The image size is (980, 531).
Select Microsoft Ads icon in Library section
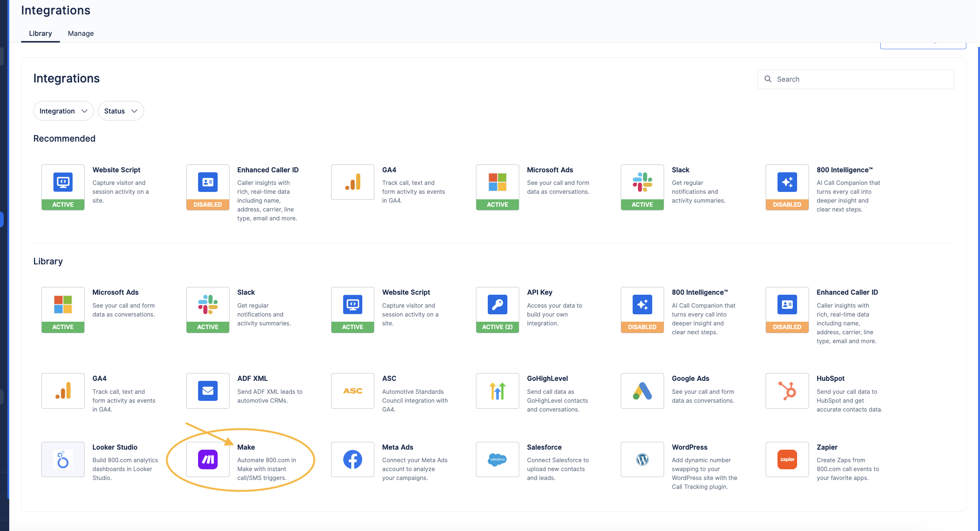(x=63, y=305)
